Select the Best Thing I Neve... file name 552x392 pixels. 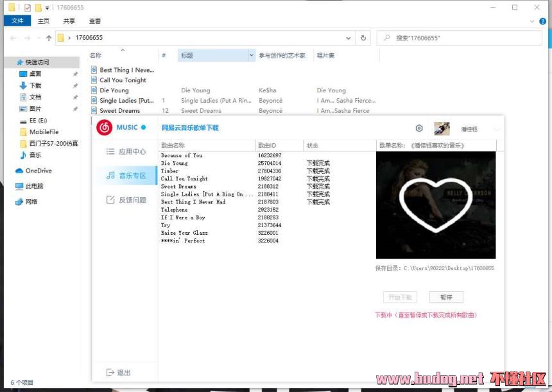[126, 70]
